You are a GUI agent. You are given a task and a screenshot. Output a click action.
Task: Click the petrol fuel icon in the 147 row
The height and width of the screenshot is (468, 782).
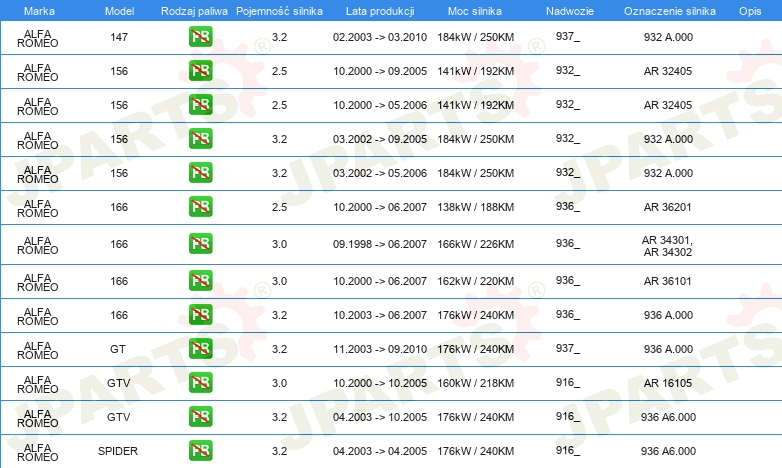[200, 37]
